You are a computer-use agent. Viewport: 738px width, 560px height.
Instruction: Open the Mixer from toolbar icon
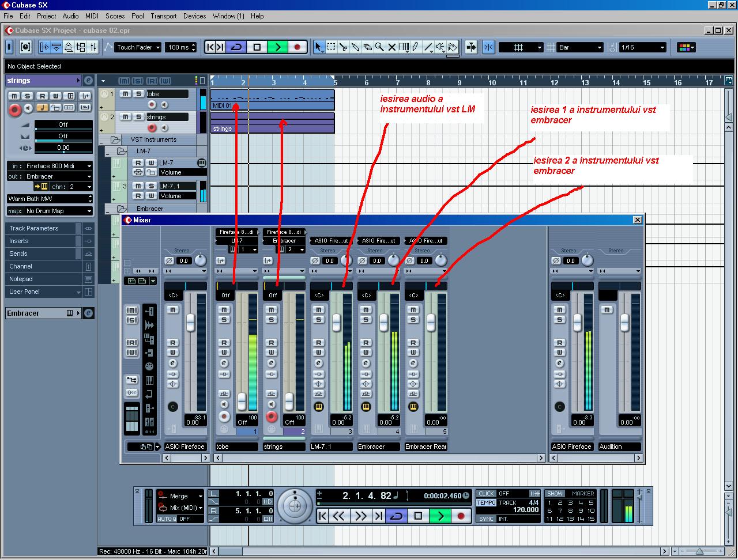pos(93,47)
